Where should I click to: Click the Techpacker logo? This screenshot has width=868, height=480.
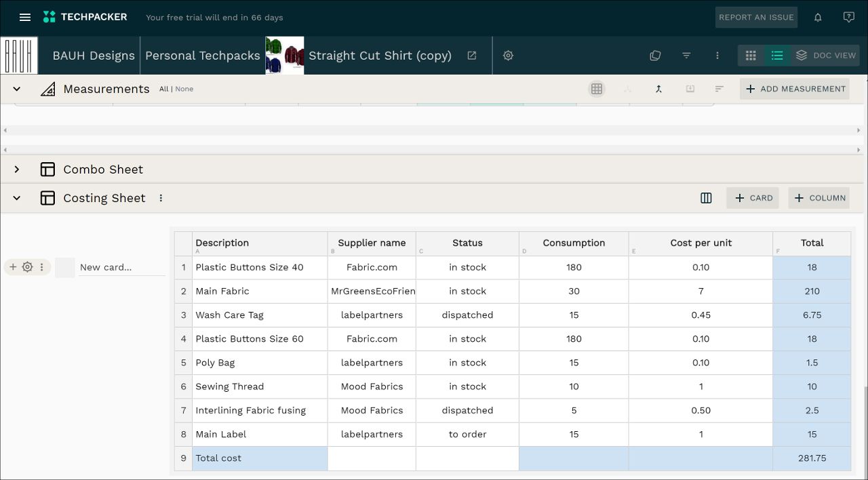tap(85, 17)
